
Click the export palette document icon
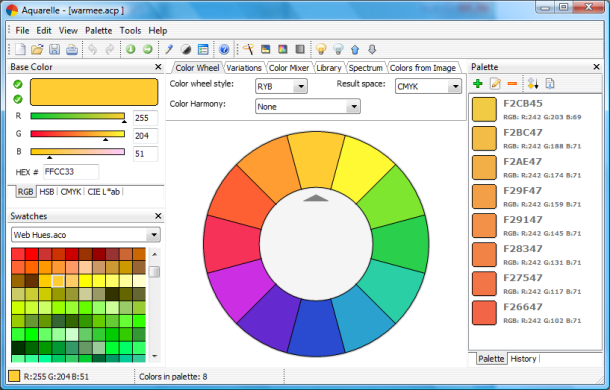[x=550, y=83]
